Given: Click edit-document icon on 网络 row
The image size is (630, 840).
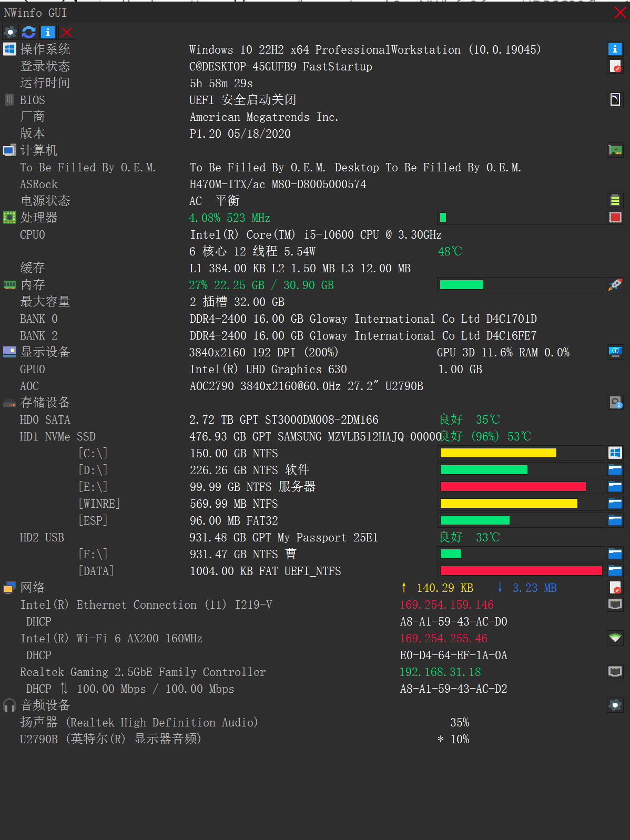Looking at the screenshot, I should point(615,588).
